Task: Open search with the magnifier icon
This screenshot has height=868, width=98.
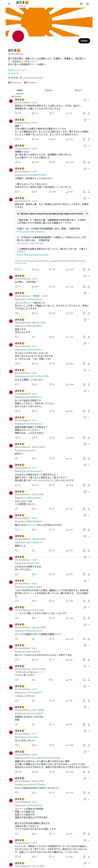Action: [88, 4]
